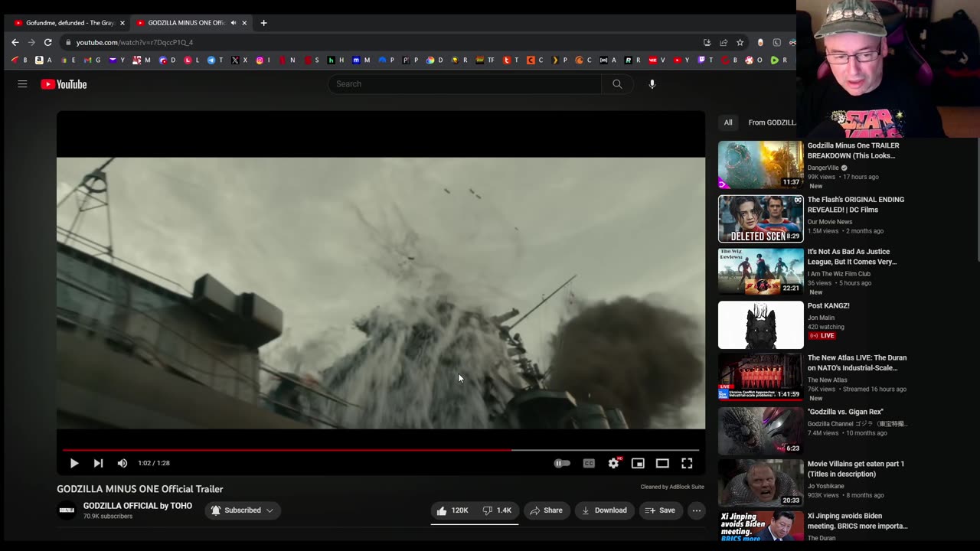Select the All filter chip
Viewport: 980px width, 551px height.
point(728,122)
